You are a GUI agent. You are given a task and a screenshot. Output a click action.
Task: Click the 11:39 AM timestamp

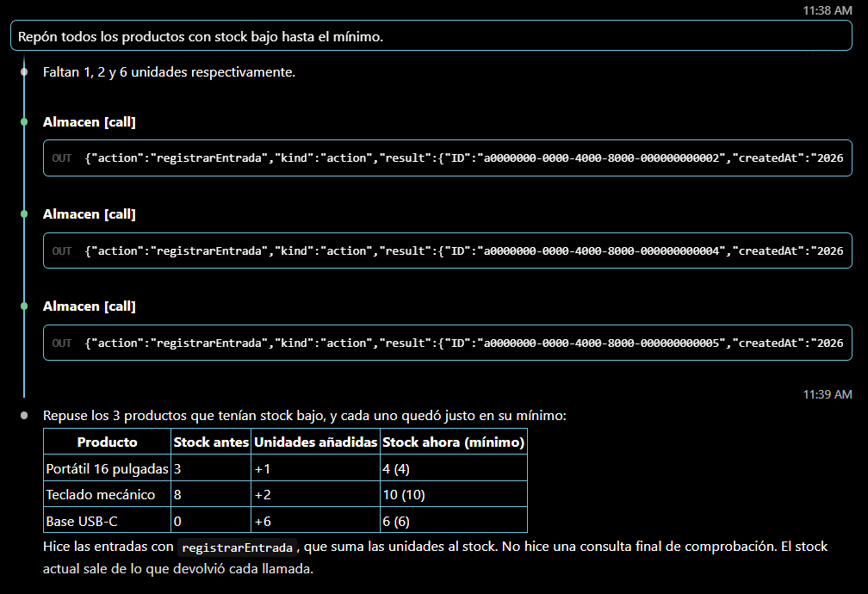click(827, 394)
